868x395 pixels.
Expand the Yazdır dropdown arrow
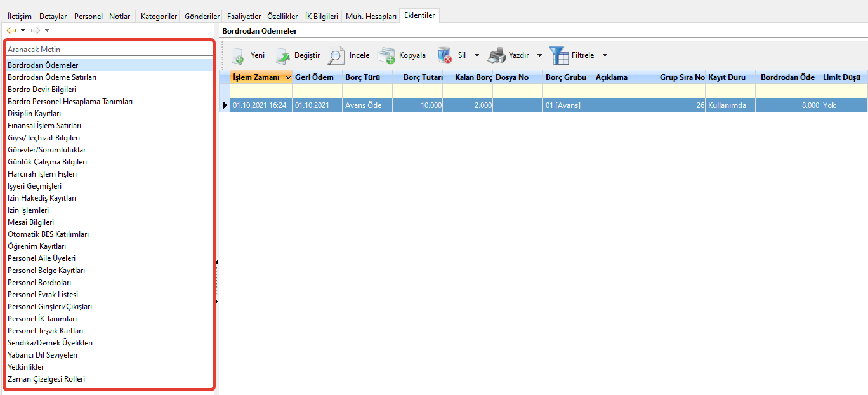[539, 56]
